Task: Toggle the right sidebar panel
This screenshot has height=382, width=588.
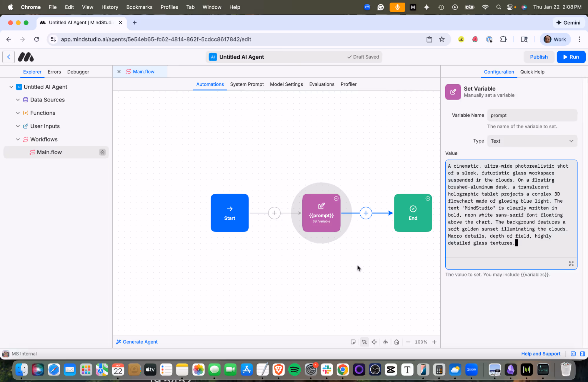Action: (x=582, y=353)
